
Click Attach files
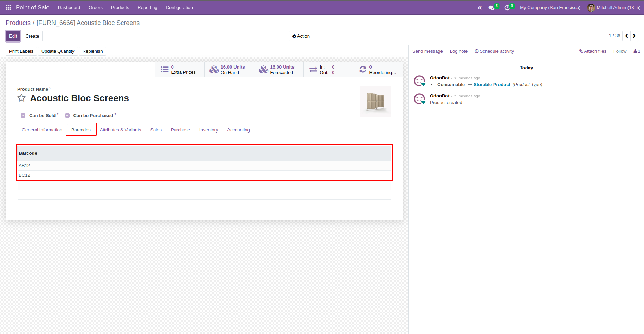click(593, 51)
